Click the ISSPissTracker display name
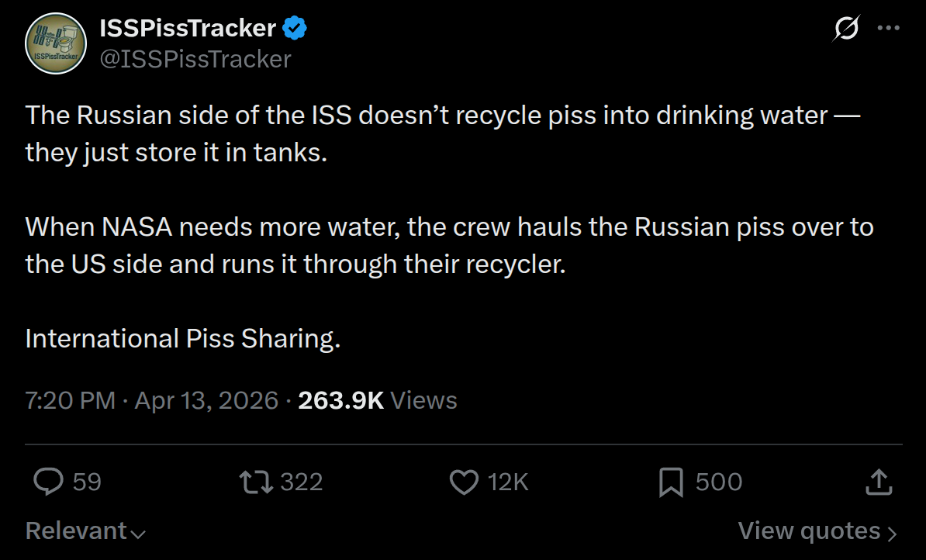This screenshot has width=926, height=560. tap(188, 29)
